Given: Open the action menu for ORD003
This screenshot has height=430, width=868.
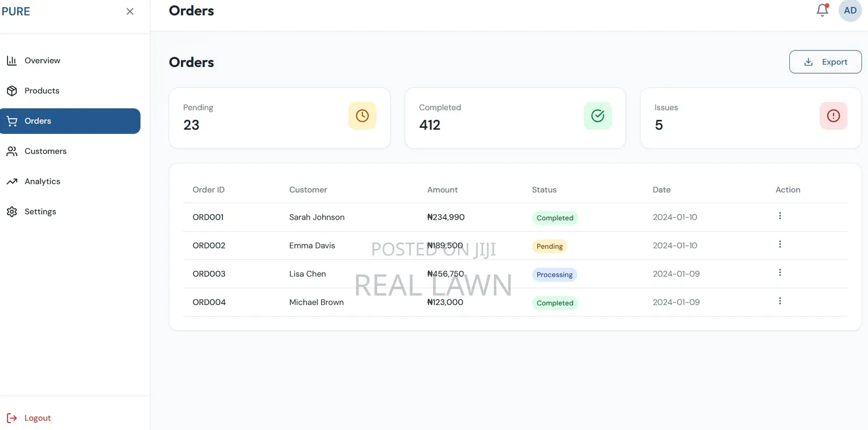Looking at the screenshot, I should pyautogui.click(x=780, y=273).
